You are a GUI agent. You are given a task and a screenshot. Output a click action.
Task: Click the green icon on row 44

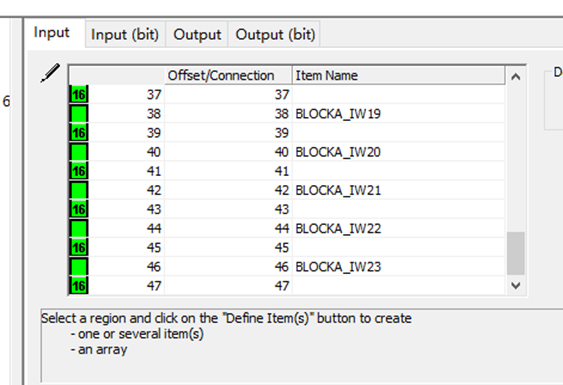pyautogui.click(x=79, y=228)
